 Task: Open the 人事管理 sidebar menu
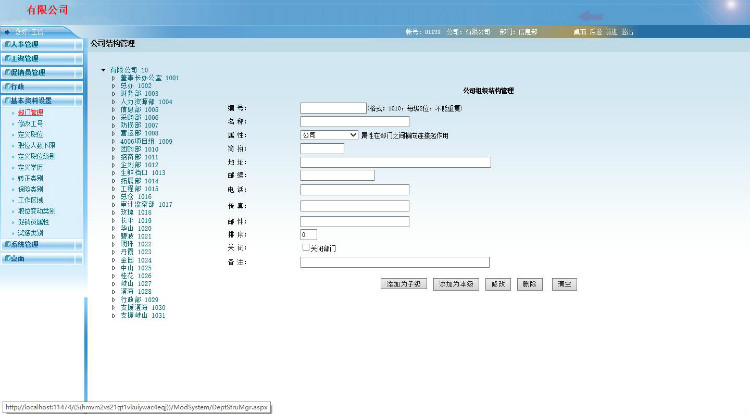pyautogui.click(x=42, y=44)
